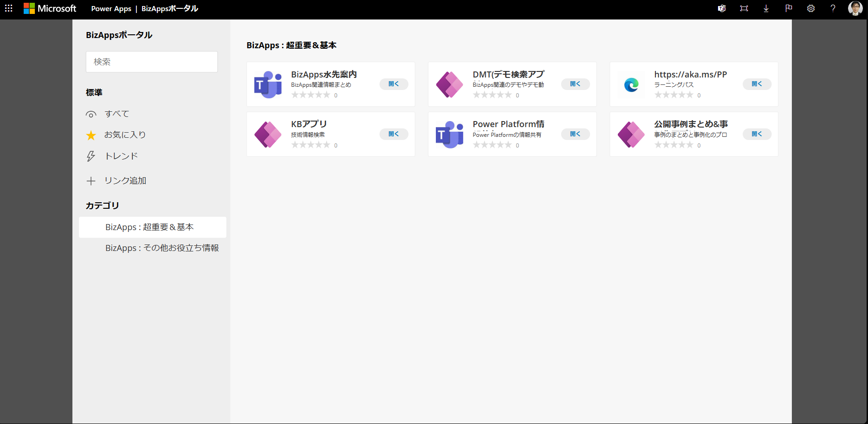Click the Power Apps icon on the KBアプリ card
The height and width of the screenshot is (424, 868).
pyautogui.click(x=268, y=134)
